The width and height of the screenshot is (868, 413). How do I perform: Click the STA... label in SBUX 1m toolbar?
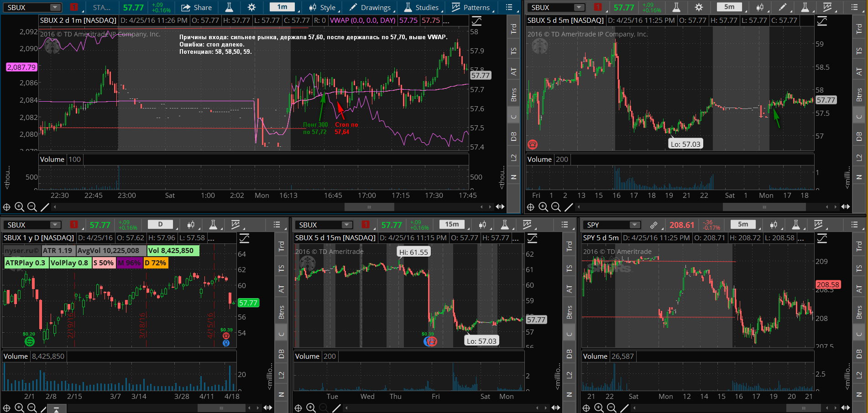point(102,7)
